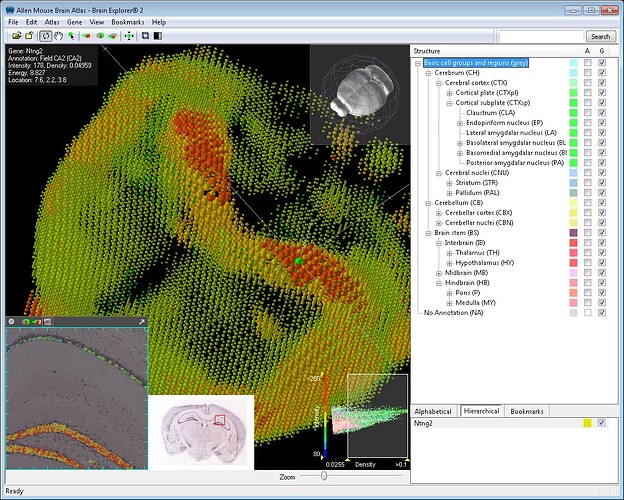Image resolution: width=624 pixels, height=500 pixels.
Task: Uncheck the Ntng2 gene checkbox
Action: point(602,423)
